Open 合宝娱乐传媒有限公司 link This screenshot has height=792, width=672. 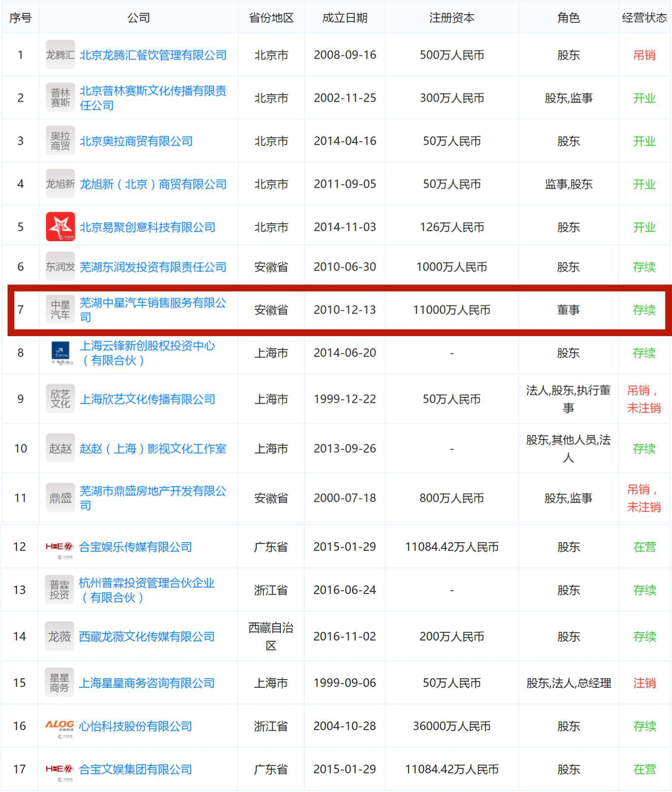pos(135,547)
